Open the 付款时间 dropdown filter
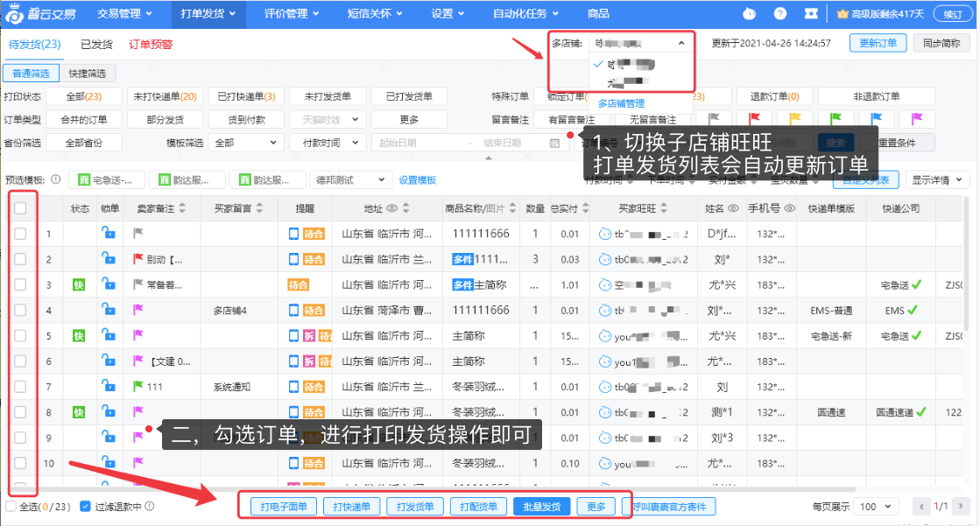Screen dimensions: 980x526 [x=328, y=143]
